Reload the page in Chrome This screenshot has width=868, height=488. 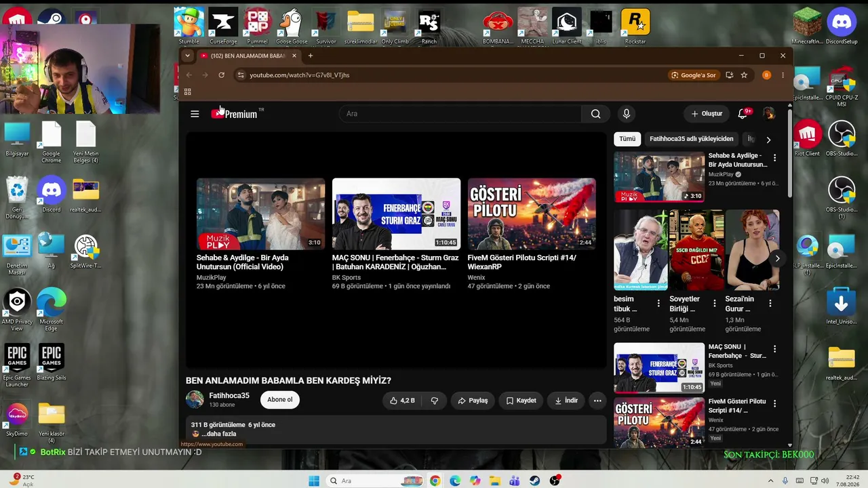[221, 75]
